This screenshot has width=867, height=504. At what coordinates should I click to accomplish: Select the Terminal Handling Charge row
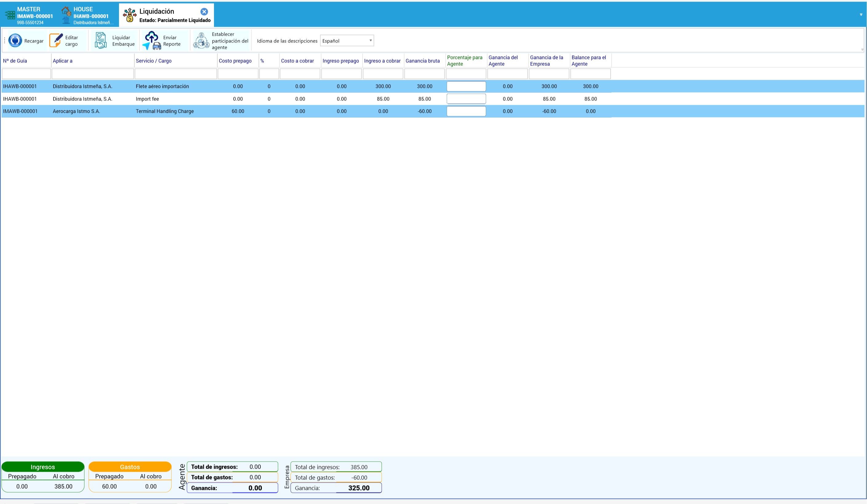tap(433, 111)
